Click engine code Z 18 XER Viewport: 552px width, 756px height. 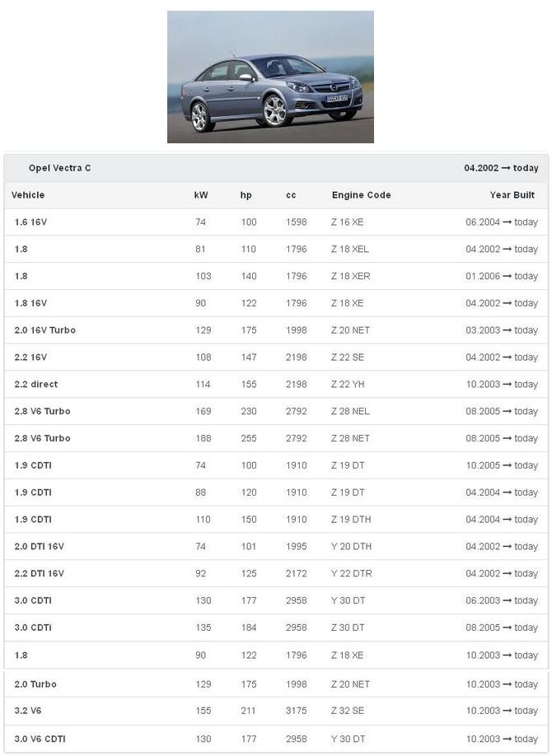click(350, 277)
